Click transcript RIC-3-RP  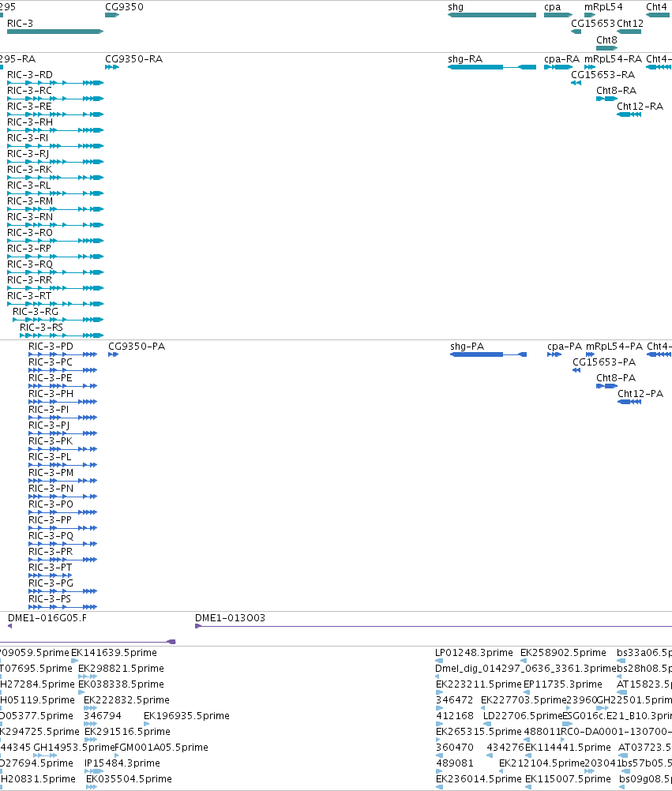pos(55,257)
